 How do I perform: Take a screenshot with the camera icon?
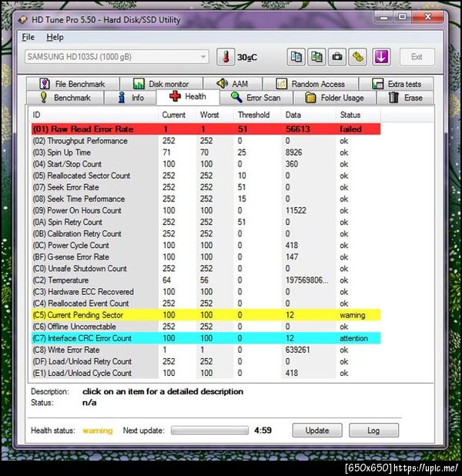[337, 57]
